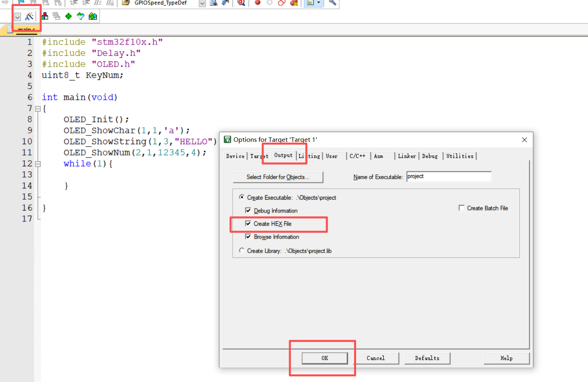Viewport: 588px width, 382px height.
Task: Insert breakpoint with the red circle icon
Action: tap(258, 3)
